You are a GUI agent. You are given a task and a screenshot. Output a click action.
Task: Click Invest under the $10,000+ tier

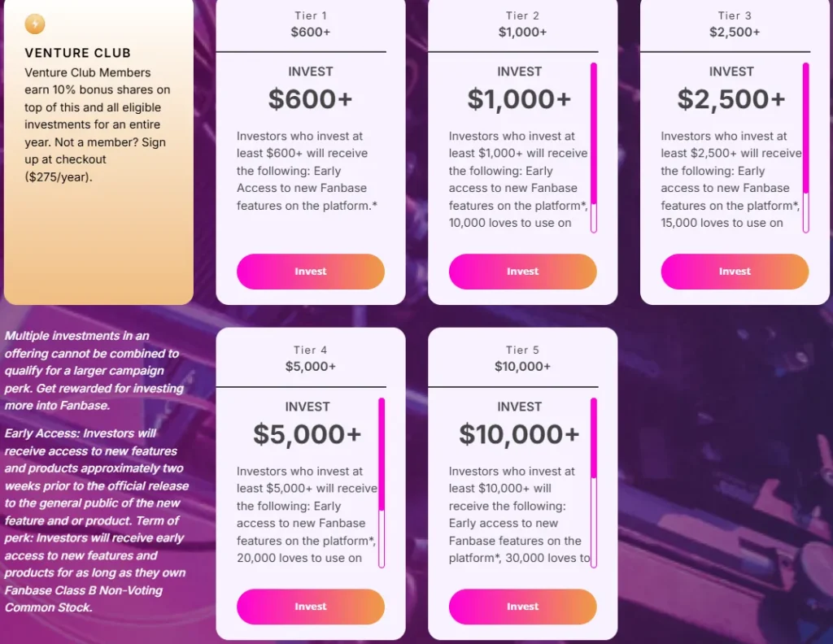[522, 607]
